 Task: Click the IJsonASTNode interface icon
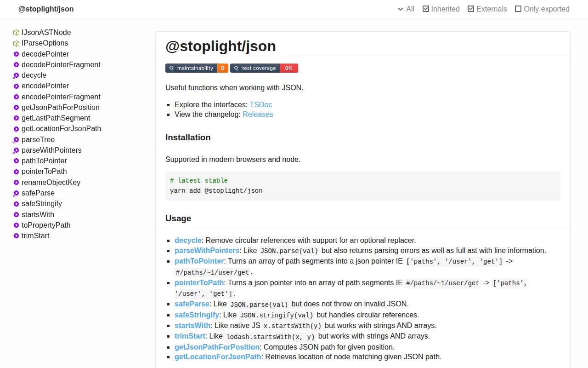pyautogui.click(x=16, y=33)
